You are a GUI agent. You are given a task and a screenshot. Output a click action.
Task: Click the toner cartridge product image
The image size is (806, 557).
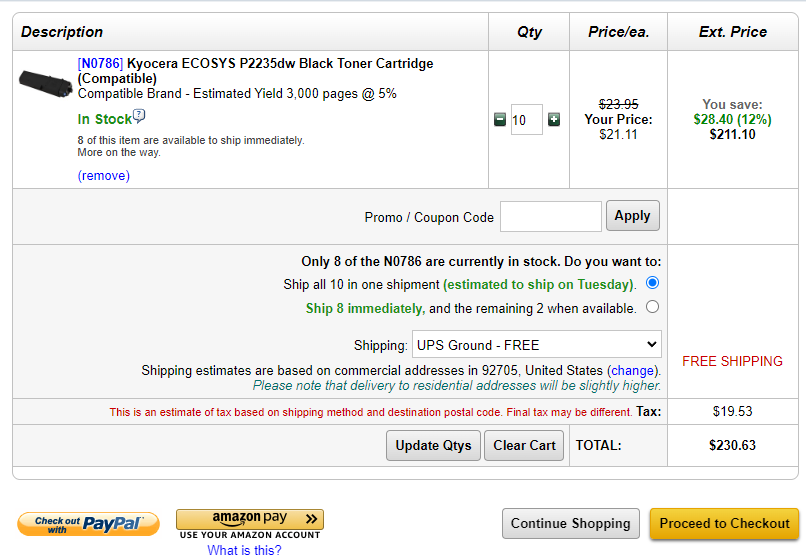pyautogui.click(x=45, y=83)
